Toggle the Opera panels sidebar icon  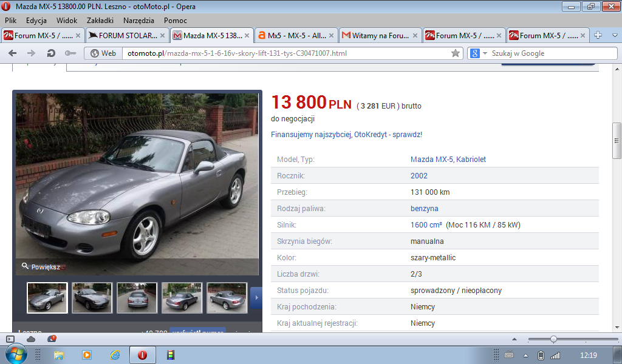pos(10,339)
